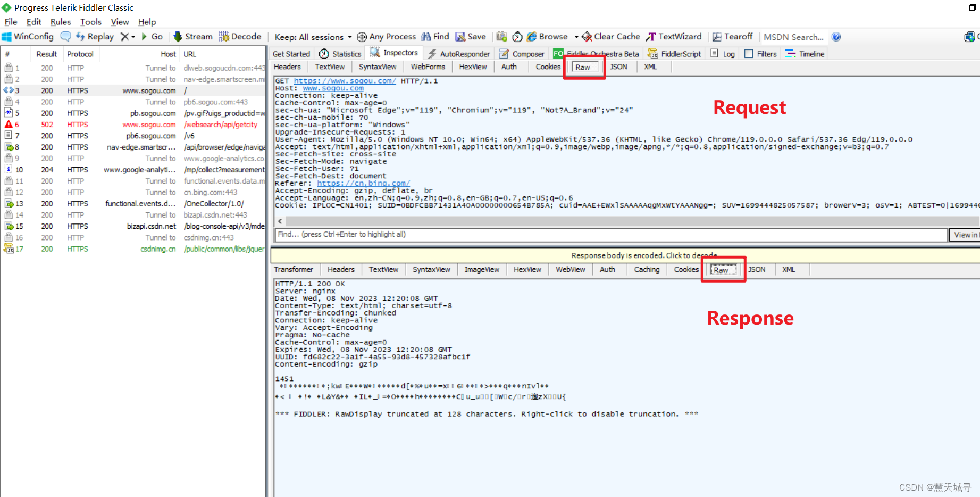Open the Tools menu

[x=91, y=22]
